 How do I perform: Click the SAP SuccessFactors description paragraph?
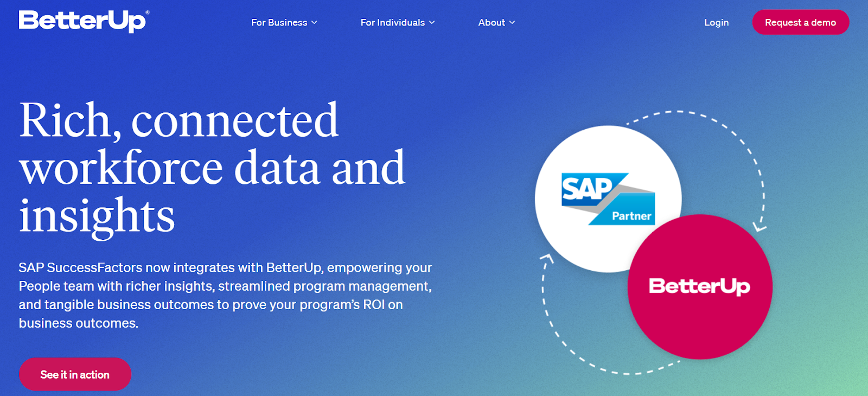(x=225, y=295)
